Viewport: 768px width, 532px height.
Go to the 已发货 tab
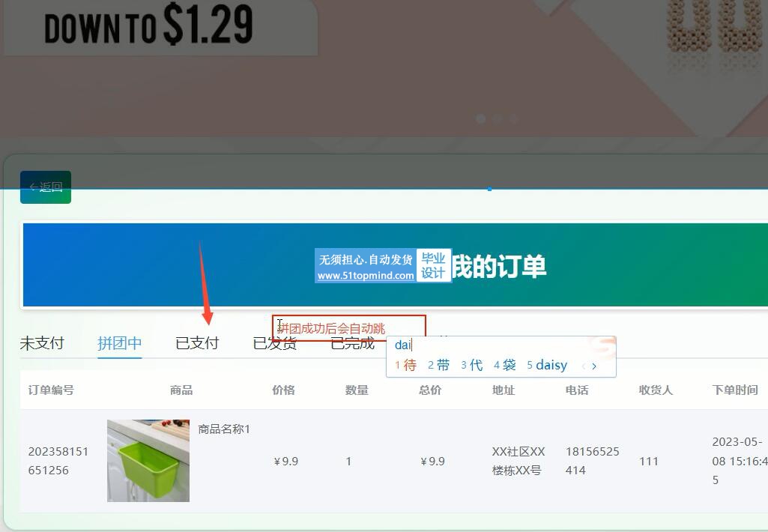tap(275, 344)
